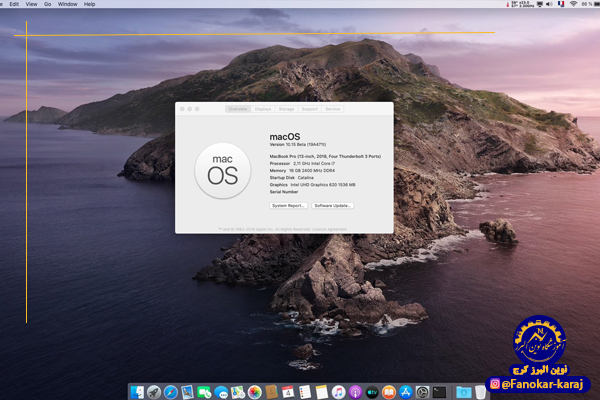Screen dimensions: 600x400
Task: Click the round macOS logo badge
Action: pyautogui.click(x=223, y=171)
